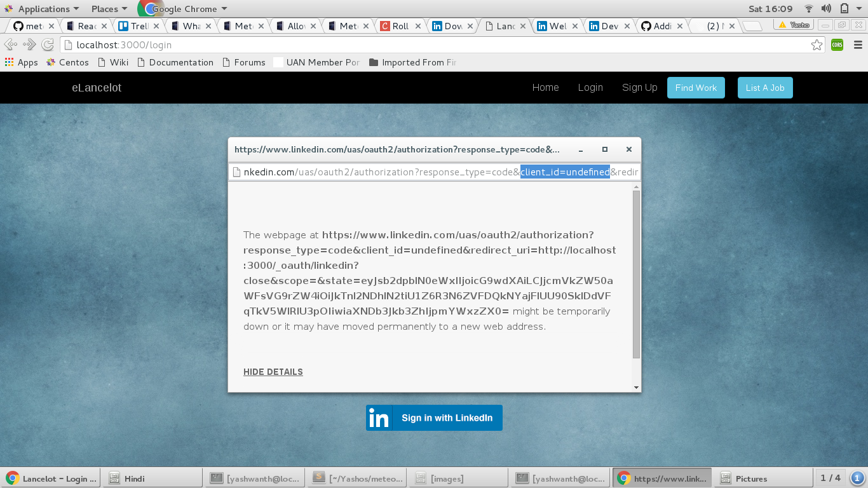Reload the page with the refresh icon
Viewport: 868px width, 488px height.
tap(48, 44)
